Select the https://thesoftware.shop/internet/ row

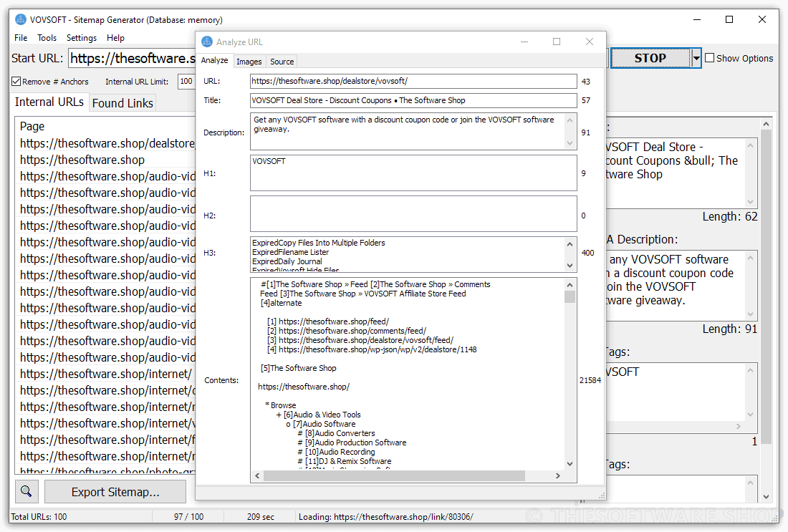coord(105,374)
